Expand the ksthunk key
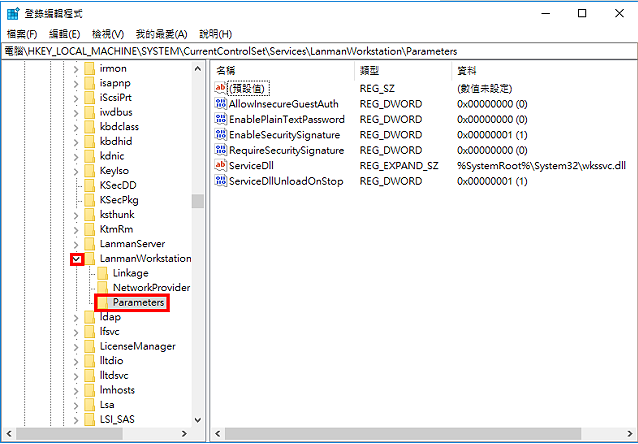This screenshot has width=638, height=444. 76,215
